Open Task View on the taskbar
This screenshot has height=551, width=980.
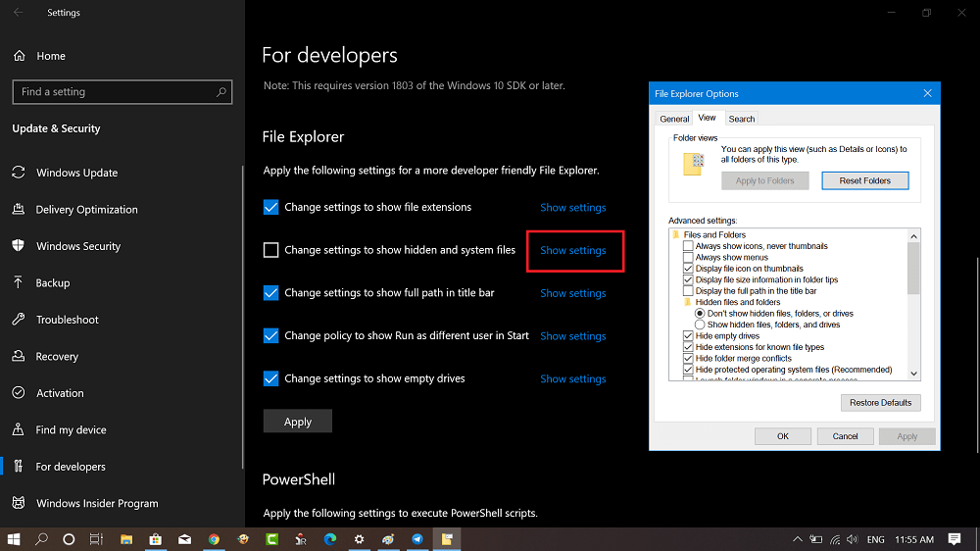96,539
